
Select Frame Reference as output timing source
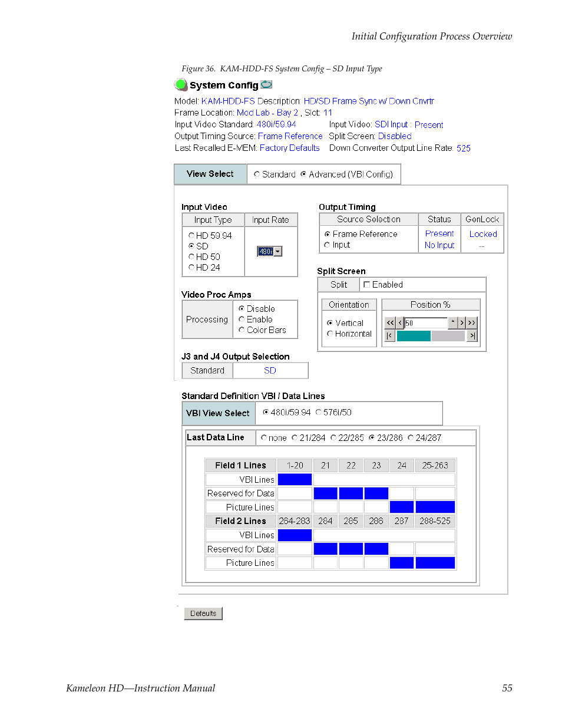pyautogui.click(x=328, y=234)
